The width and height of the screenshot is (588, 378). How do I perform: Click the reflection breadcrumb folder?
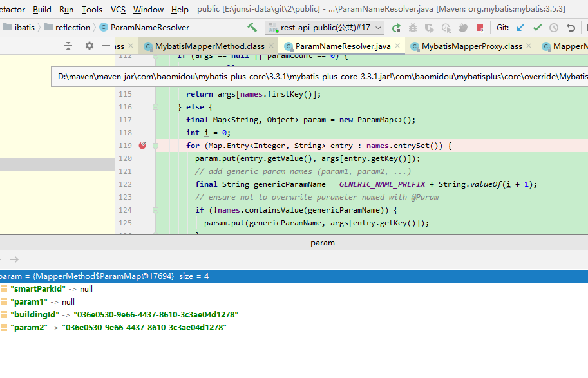point(67,28)
